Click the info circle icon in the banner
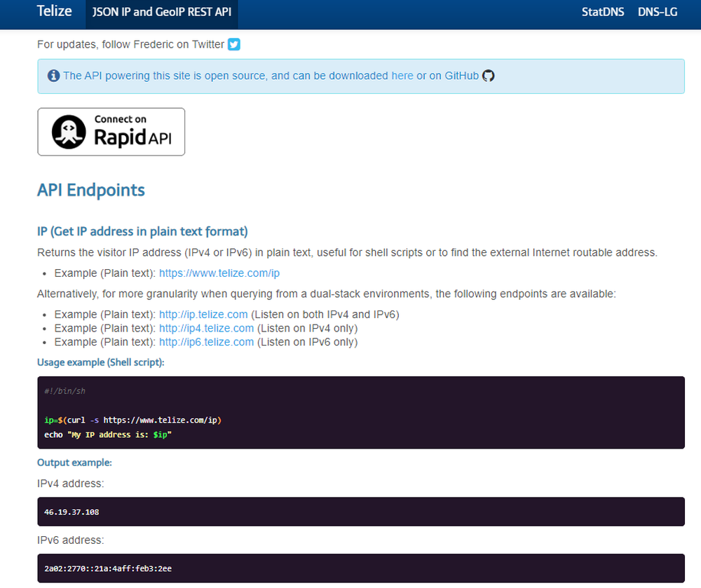 pos(54,76)
